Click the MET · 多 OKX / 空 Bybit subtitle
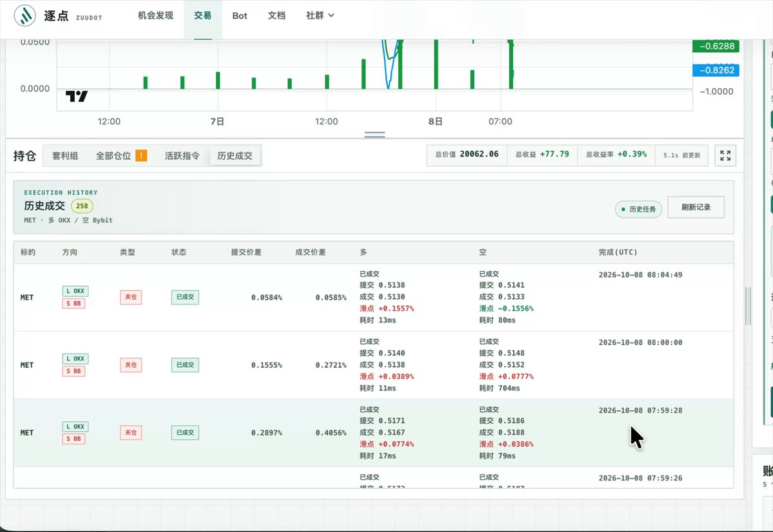Screen dimensions: 773x532 click(68, 220)
